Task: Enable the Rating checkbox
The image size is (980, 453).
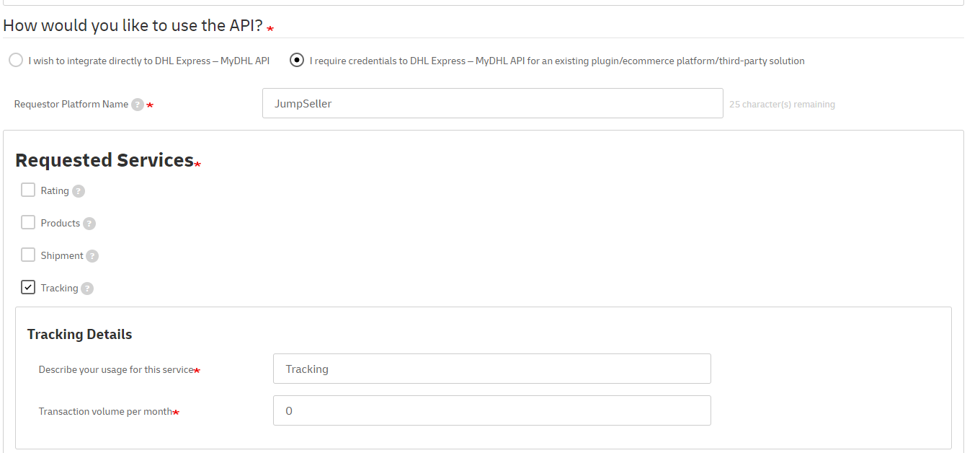Action: point(28,190)
